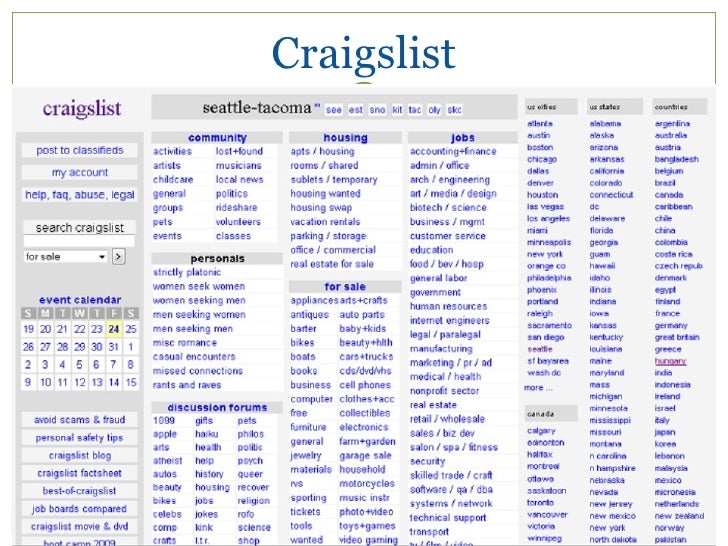Open the science discussion forum
Screen dimensions: 728x546
254,528
